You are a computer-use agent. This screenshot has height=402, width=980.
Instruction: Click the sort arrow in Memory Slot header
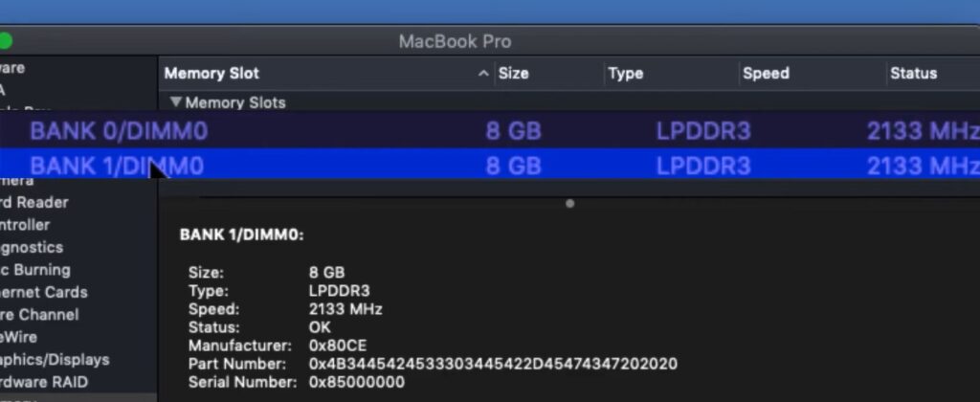pyautogui.click(x=483, y=74)
